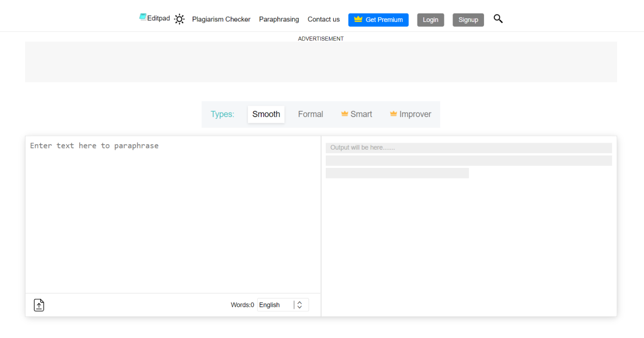
Task: Toggle the sun light/dark theme icon
Action: [179, 19]
